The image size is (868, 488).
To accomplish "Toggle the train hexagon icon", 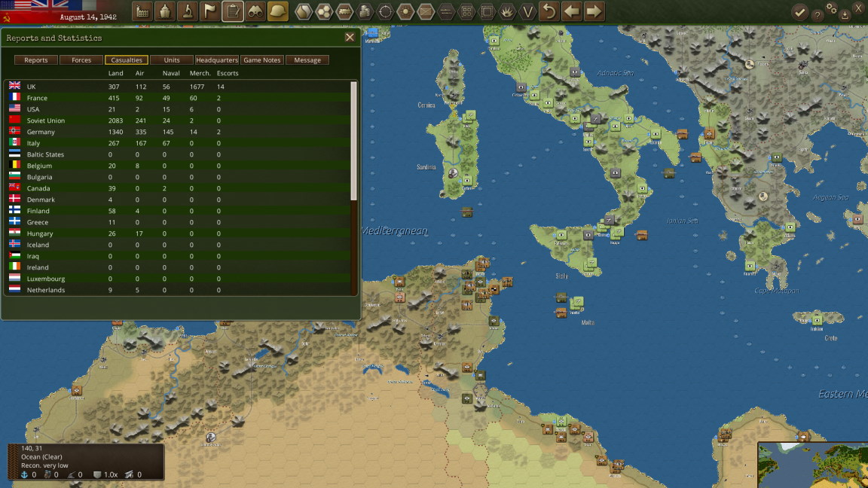I will coord(344,11).
